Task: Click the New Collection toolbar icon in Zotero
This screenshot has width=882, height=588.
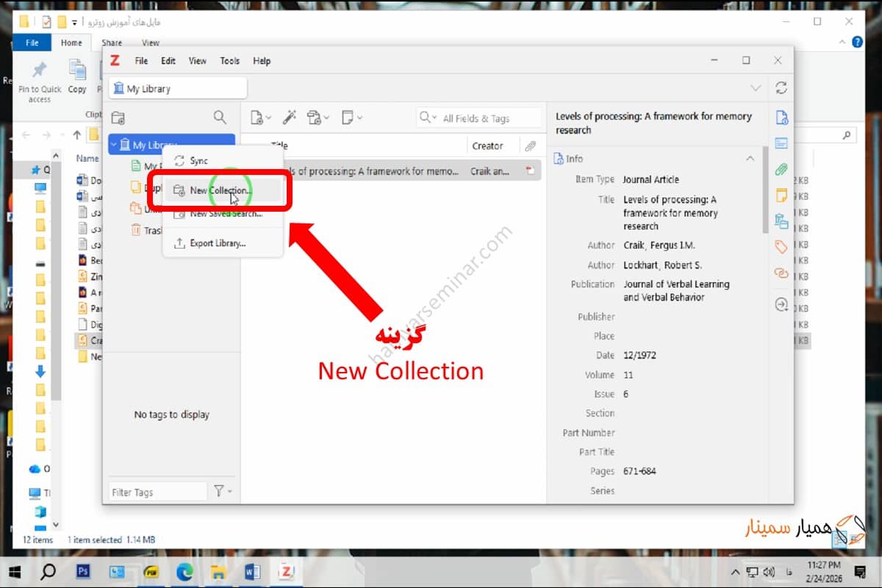Action: click(118, 118)
